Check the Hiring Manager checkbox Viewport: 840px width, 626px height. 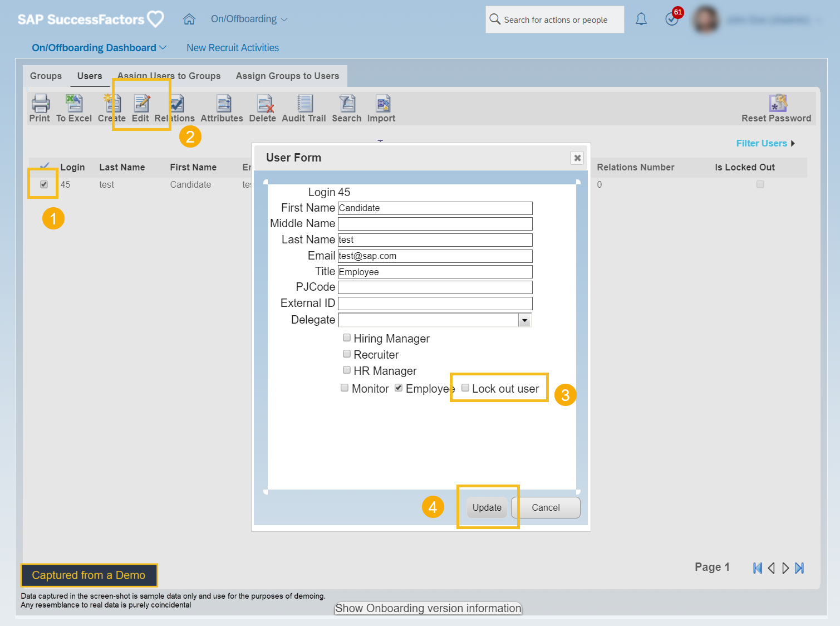[347, 338]
